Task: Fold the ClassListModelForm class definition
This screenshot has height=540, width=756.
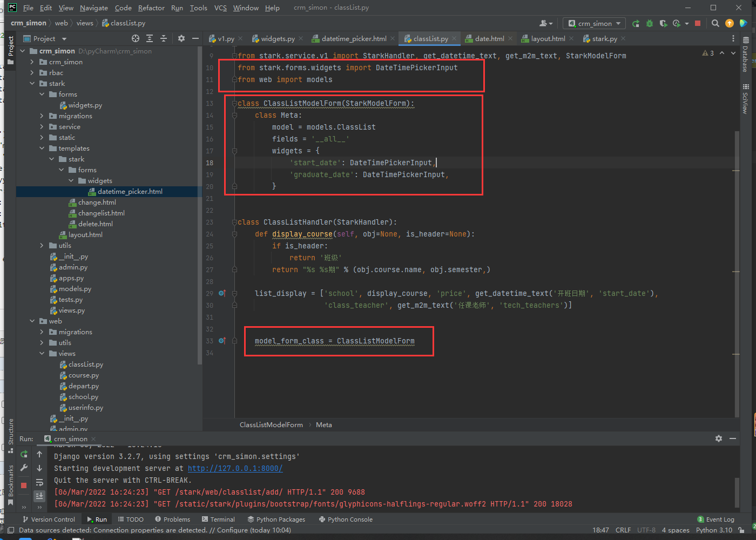Action: [x=234, y=103]
